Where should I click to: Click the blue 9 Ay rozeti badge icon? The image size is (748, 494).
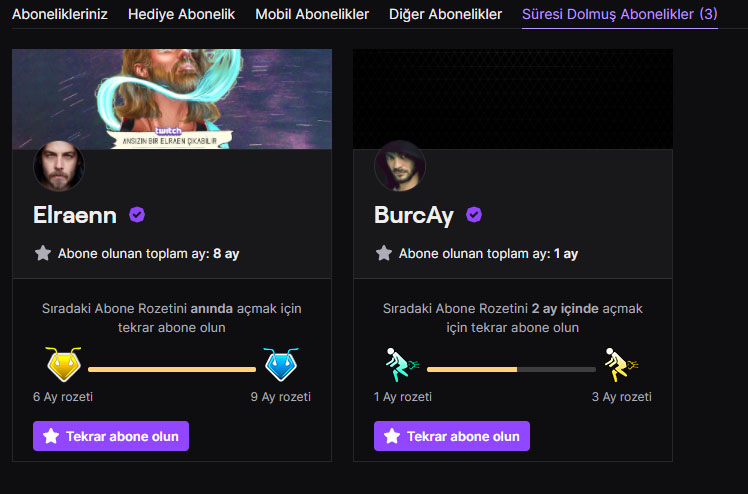coord(281,364)
